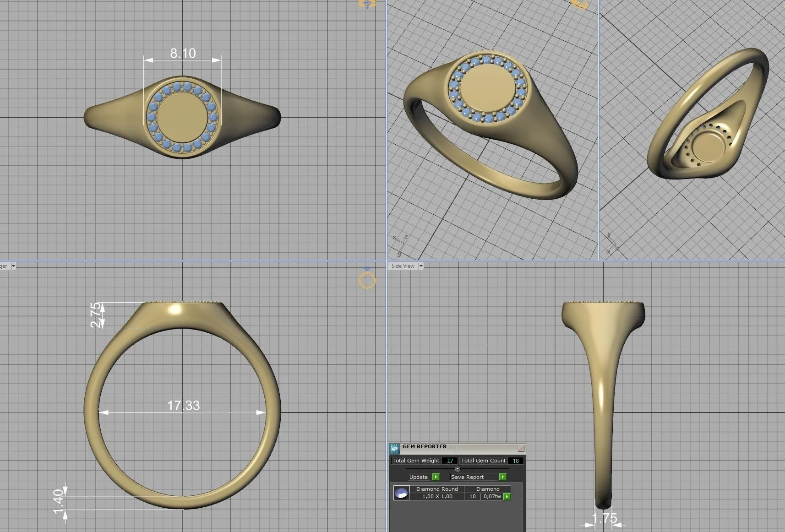Click the ring-with-gem view icon in top-left viewport
Image resolution: width=785 pixels, height=532 pixels.
pos(367,4)
